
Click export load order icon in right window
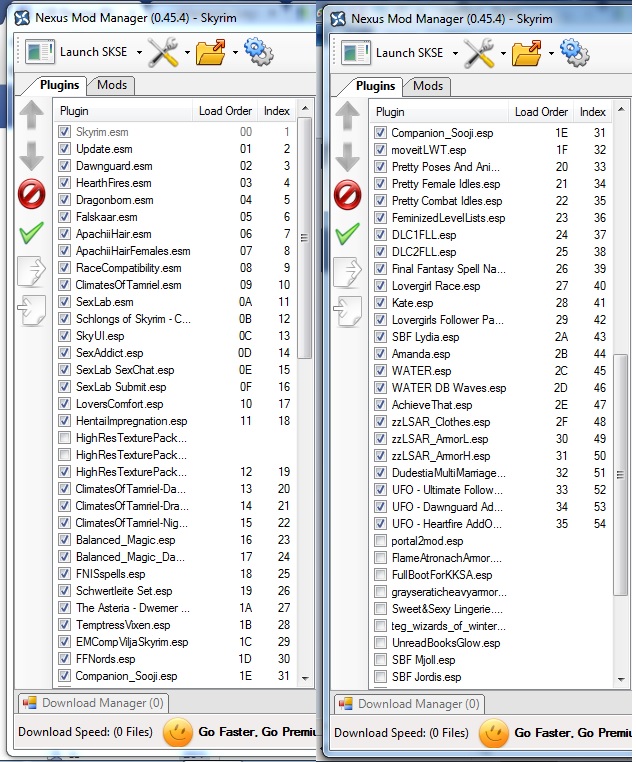[x=347, y=272]
